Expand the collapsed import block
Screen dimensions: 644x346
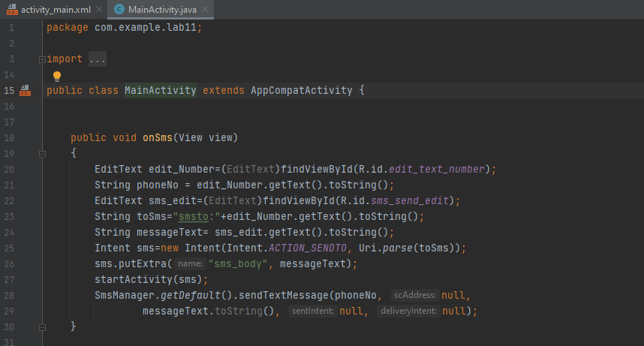pyautogui.click(x=42, y=59)
